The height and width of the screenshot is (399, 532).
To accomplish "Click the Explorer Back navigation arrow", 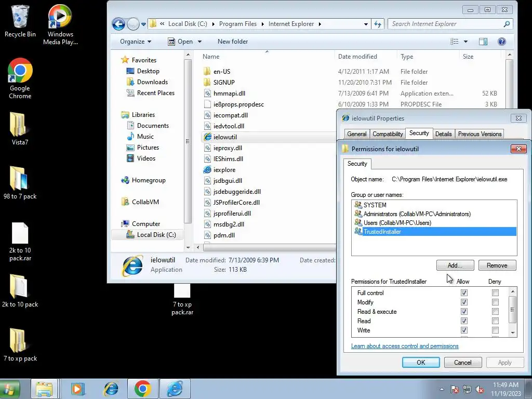I will 118,24.
